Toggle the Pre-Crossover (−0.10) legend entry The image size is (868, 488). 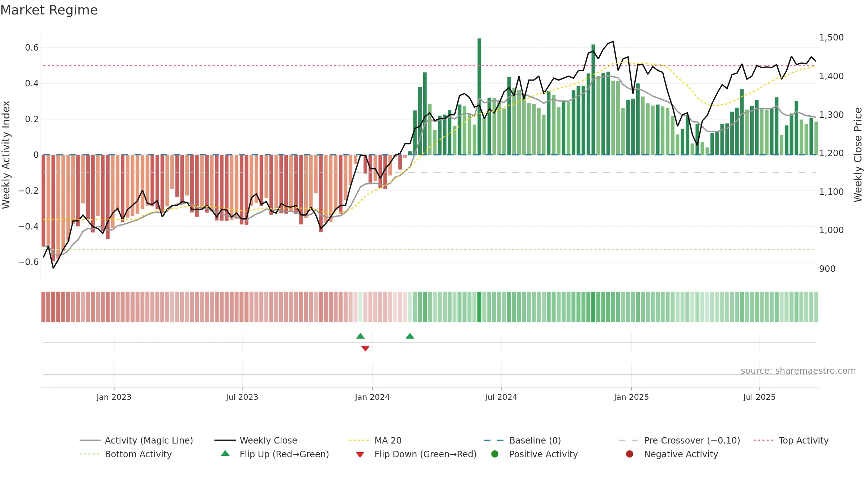tap(679, 440)
